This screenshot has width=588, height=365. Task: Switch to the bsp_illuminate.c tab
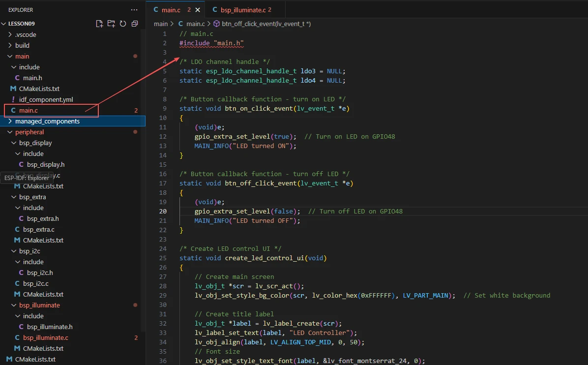click(x=242, y=10)
